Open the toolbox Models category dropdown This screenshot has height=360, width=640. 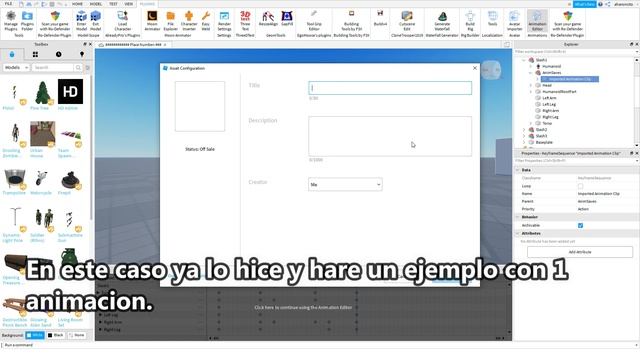tap(16, 67)
